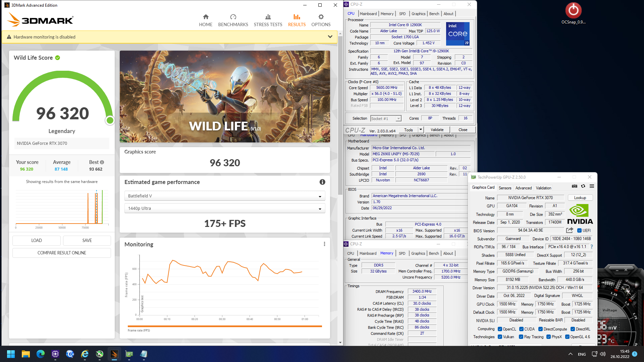Open Internet Explorer from the taskbar
Viewport: 644px width, 362px height.
pyautogui.click(x=85, y=354)
